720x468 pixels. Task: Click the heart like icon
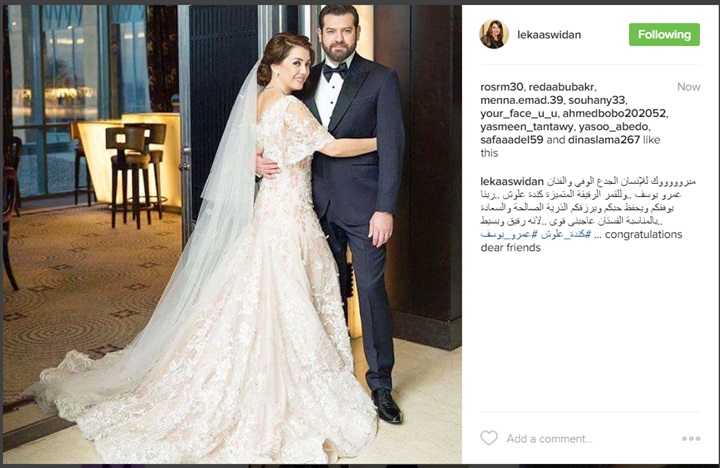pyautogui.click(x=489, y=438)
